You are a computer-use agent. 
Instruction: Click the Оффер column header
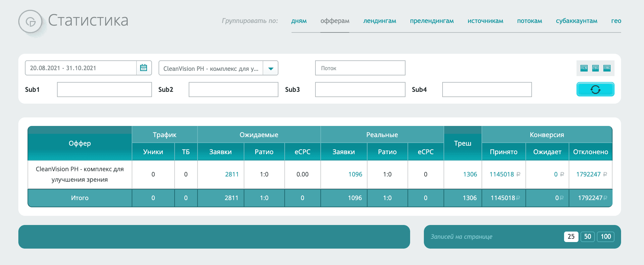coord(80,143)
